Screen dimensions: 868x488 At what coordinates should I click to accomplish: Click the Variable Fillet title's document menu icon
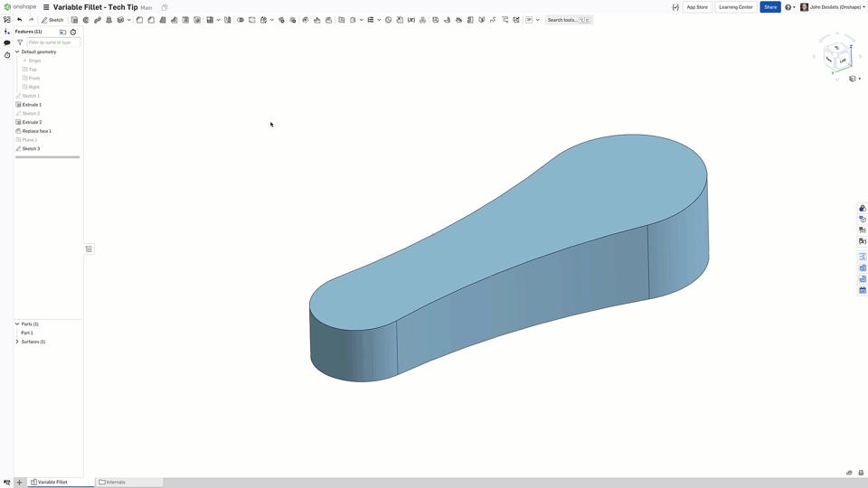[x=46, y=7]
